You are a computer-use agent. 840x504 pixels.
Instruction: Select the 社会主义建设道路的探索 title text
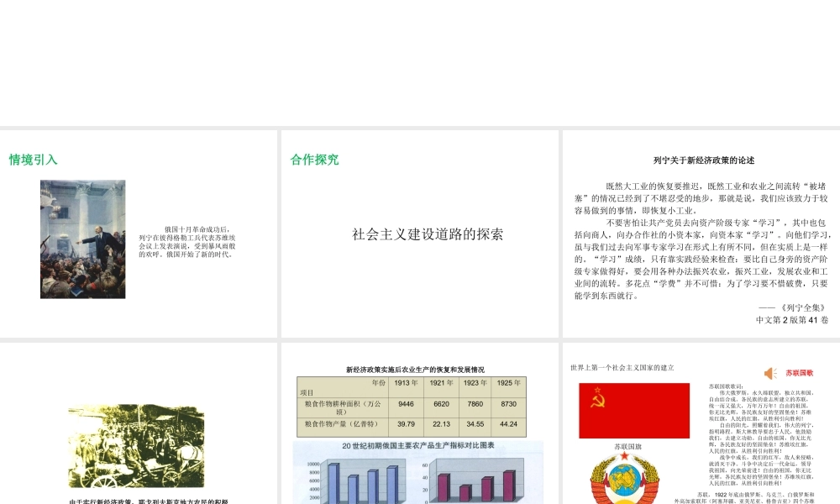(428, 234)
